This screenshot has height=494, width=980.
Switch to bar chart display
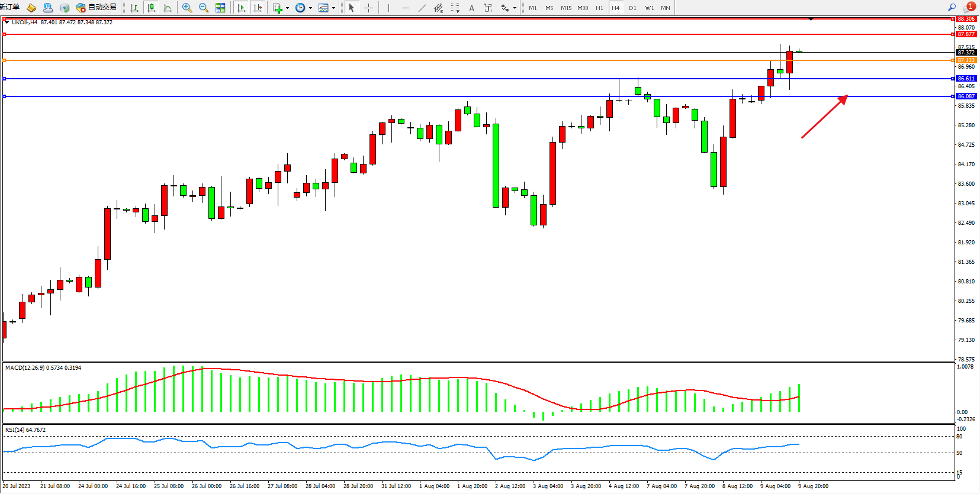coord(134,8)
